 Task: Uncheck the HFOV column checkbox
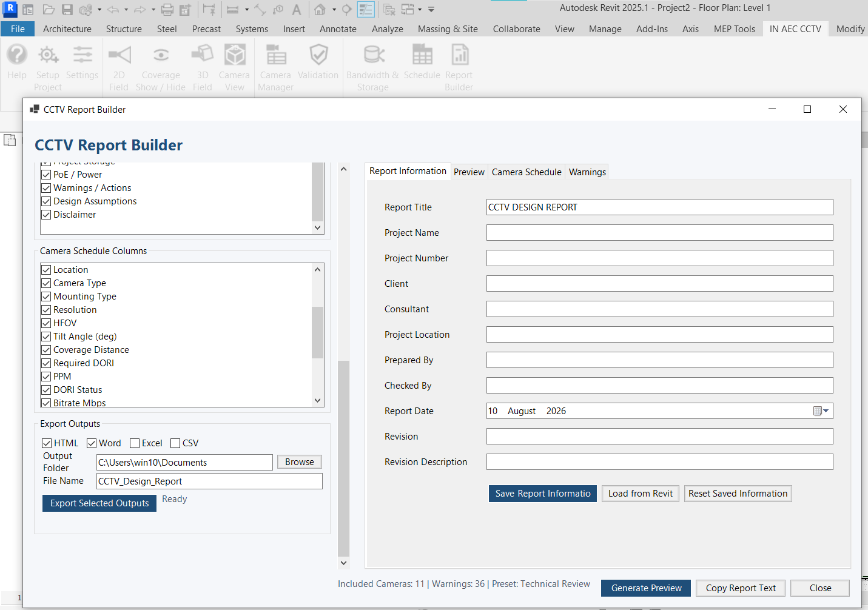click(46, 323)
